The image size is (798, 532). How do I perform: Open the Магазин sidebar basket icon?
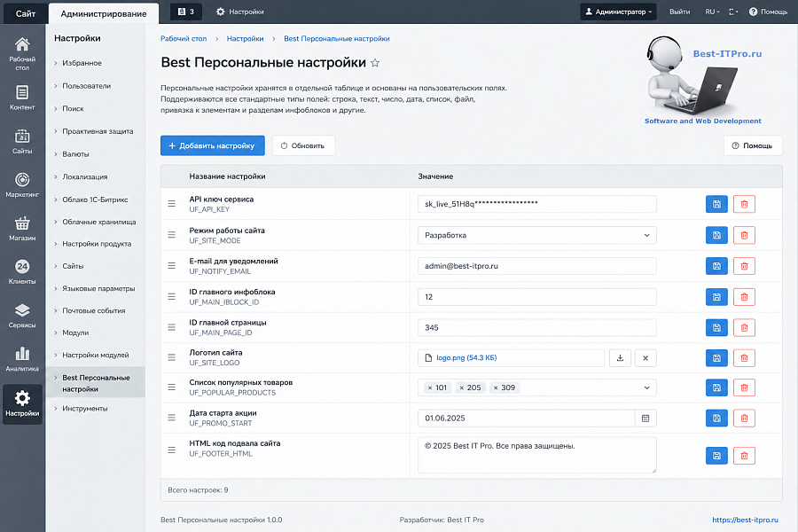click(22, 223)
